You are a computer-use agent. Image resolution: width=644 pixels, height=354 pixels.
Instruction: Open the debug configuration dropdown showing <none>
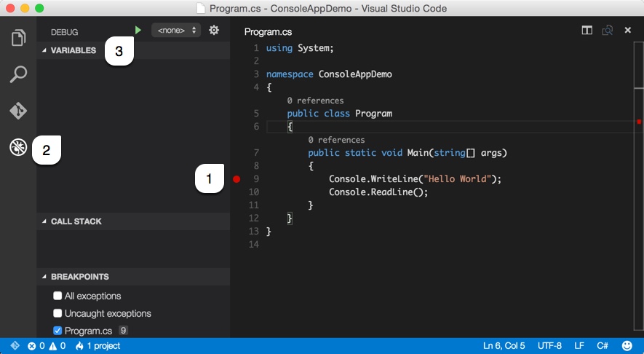click(x=176, y=30)
